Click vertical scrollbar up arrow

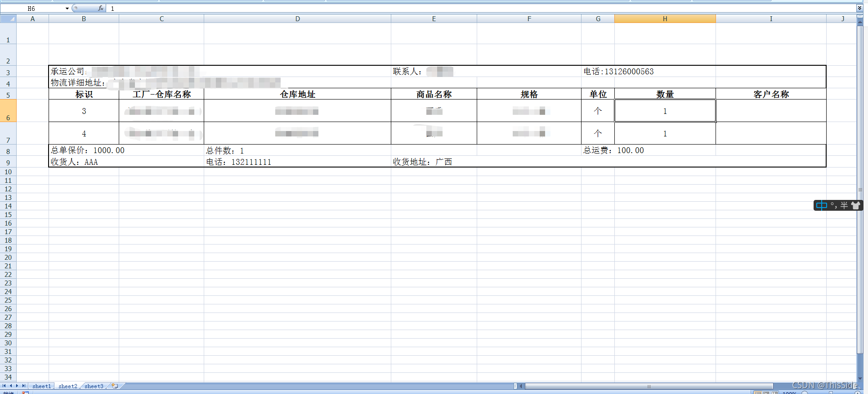(860, 22)
